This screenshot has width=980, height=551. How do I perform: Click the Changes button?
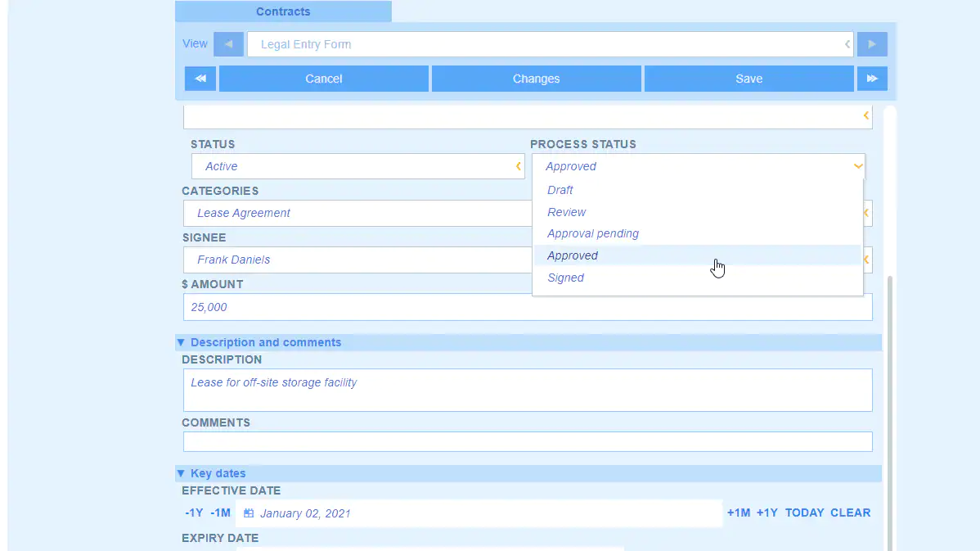536,78
